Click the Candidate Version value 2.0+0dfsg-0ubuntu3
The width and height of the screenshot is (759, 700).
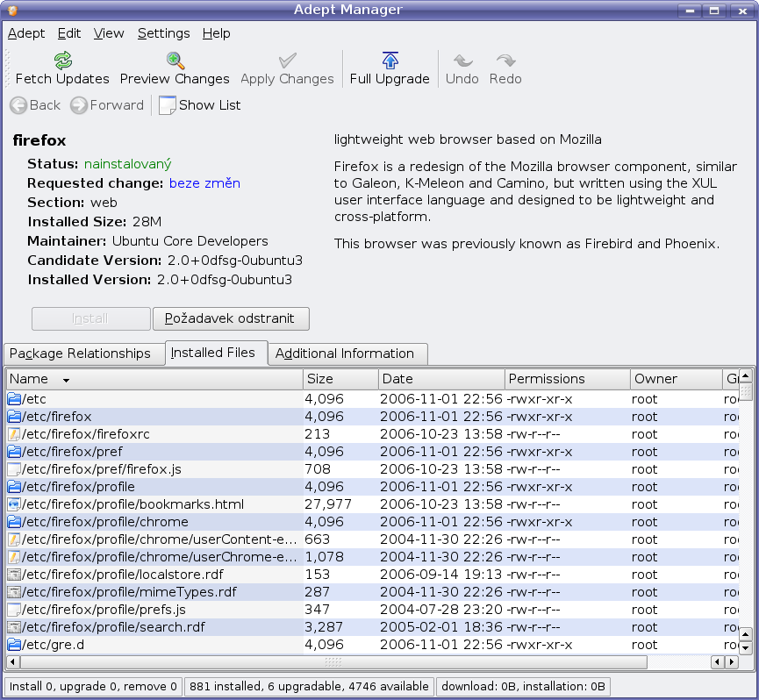click(235, 261)
